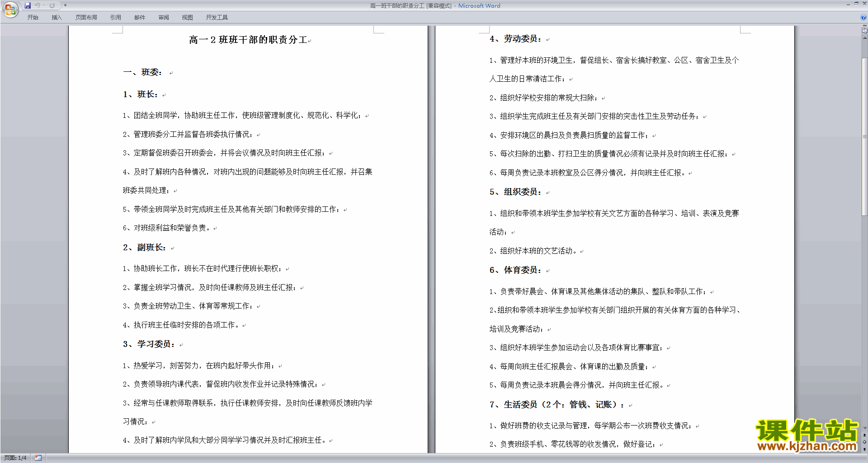Switch to the 引用 tab
The width and height of the screenshot is (868, 463).
pyautogui.click(x=116, y=17)
